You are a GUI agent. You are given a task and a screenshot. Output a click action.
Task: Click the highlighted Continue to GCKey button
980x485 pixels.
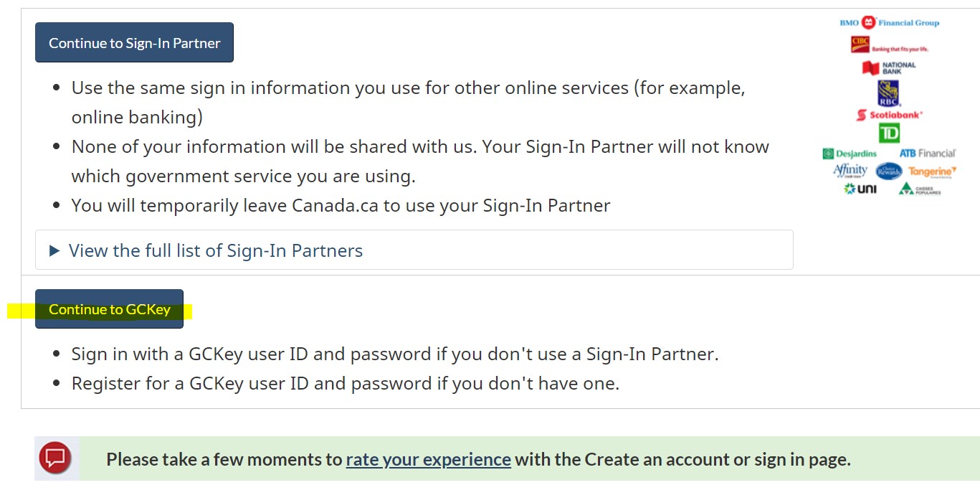[x=109, y=309]
